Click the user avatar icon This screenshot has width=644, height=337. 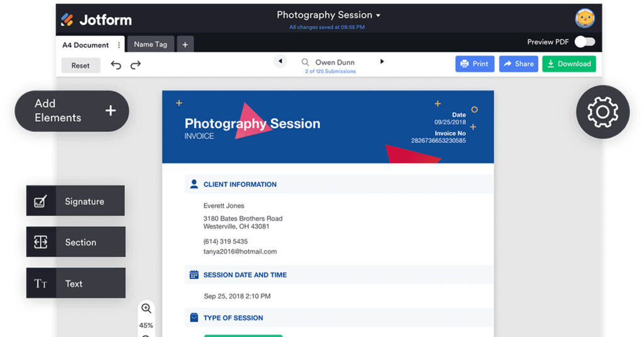(x=584, y=18)
